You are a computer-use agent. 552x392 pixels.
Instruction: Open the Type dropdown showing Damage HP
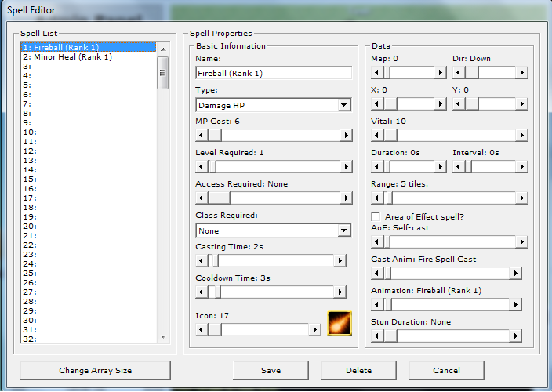pos(273,105)
